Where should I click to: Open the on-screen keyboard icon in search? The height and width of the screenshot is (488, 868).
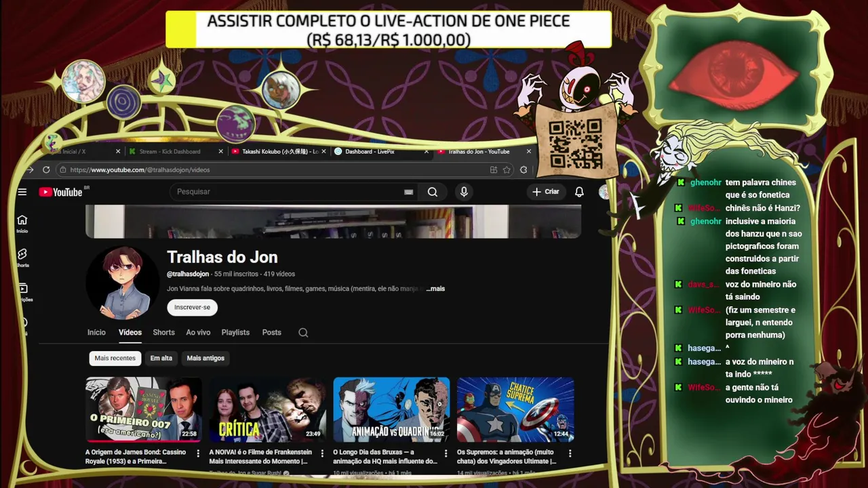409,192
